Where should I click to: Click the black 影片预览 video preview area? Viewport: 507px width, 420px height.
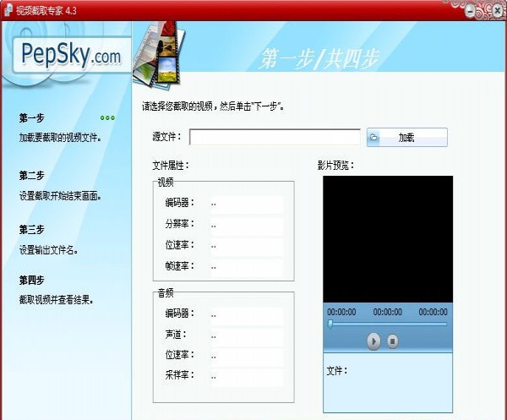[x=388, y=238]
